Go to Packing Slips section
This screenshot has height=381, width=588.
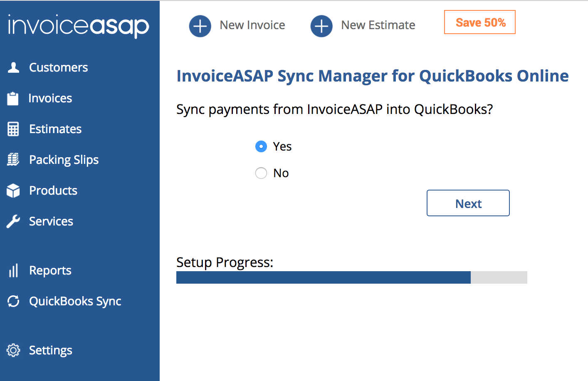tap(64, 160)
